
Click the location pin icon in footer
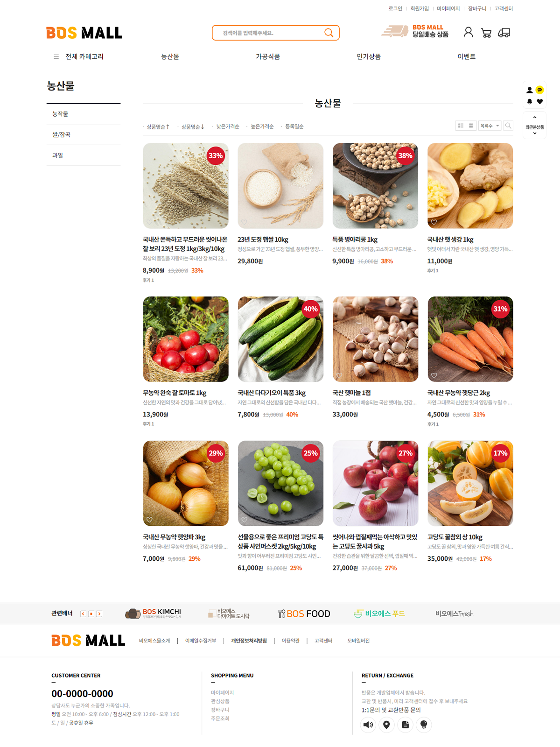pos(386,725)
